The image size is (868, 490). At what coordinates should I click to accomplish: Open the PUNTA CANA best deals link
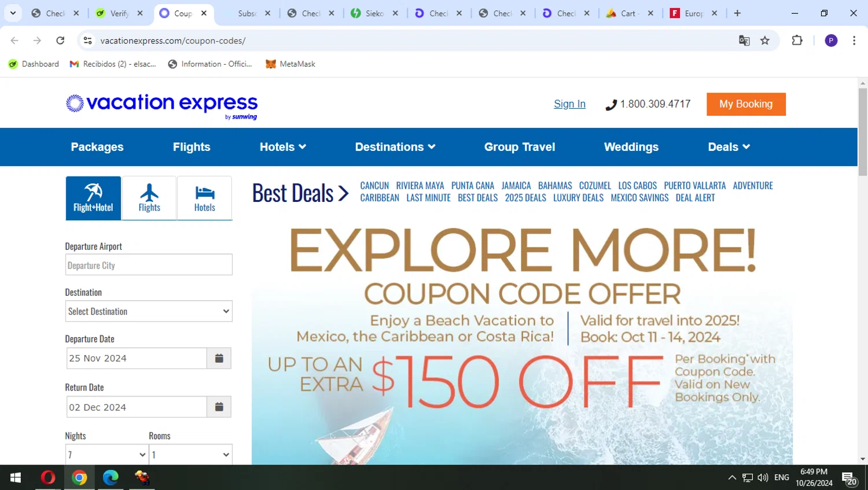[473, 186]
